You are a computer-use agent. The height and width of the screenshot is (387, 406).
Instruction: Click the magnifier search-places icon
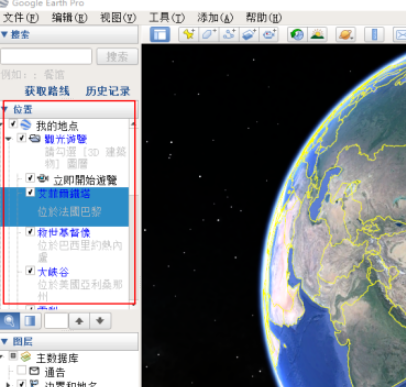pyautogui.click(x=10, y=321)
